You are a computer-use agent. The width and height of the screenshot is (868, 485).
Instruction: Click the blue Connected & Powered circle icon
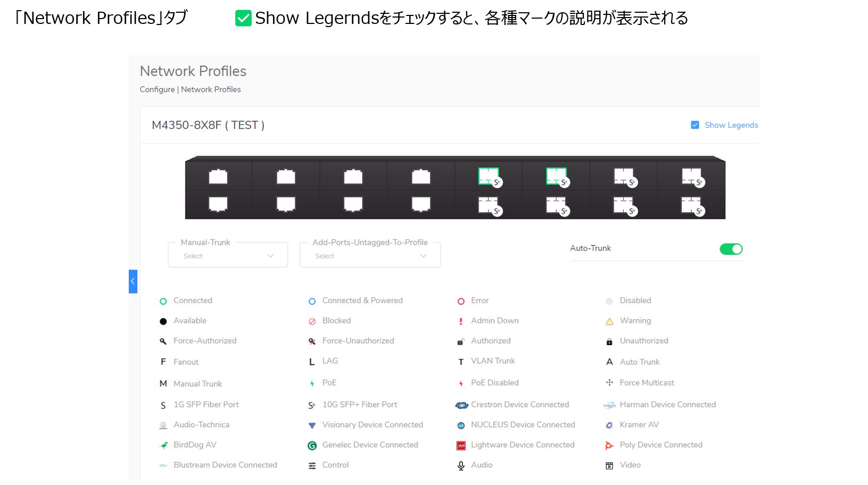click(312, 301)
